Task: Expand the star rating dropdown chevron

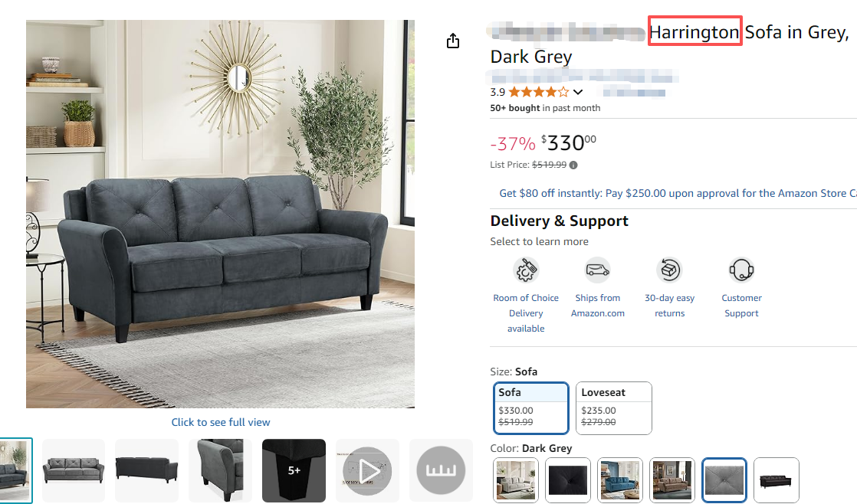Action: 578,92
